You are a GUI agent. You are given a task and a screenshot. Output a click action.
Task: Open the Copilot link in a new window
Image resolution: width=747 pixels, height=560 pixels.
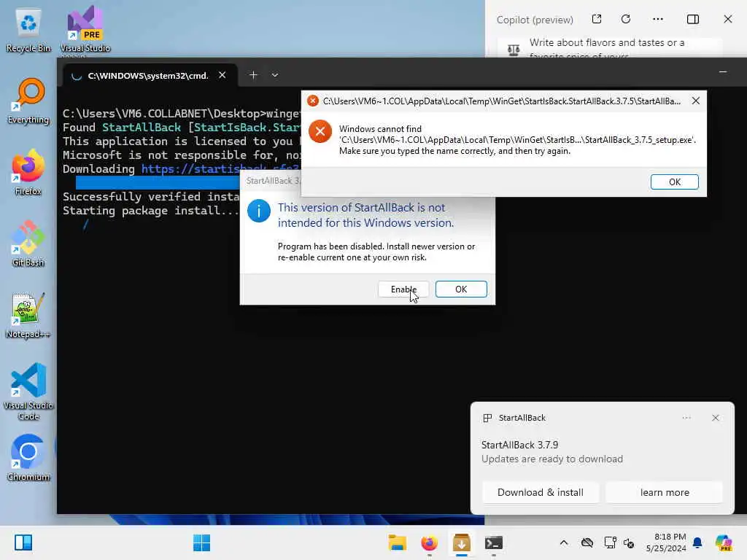pos(597,19)
